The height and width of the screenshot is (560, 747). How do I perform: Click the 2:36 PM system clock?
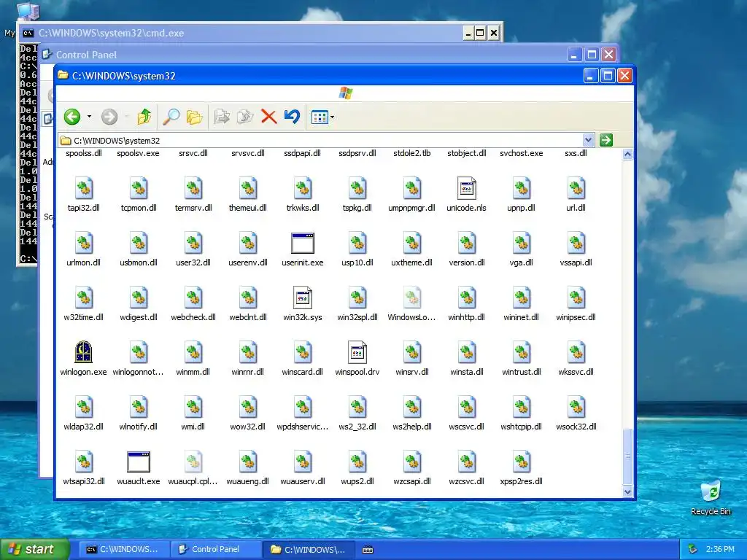point(720,549)
